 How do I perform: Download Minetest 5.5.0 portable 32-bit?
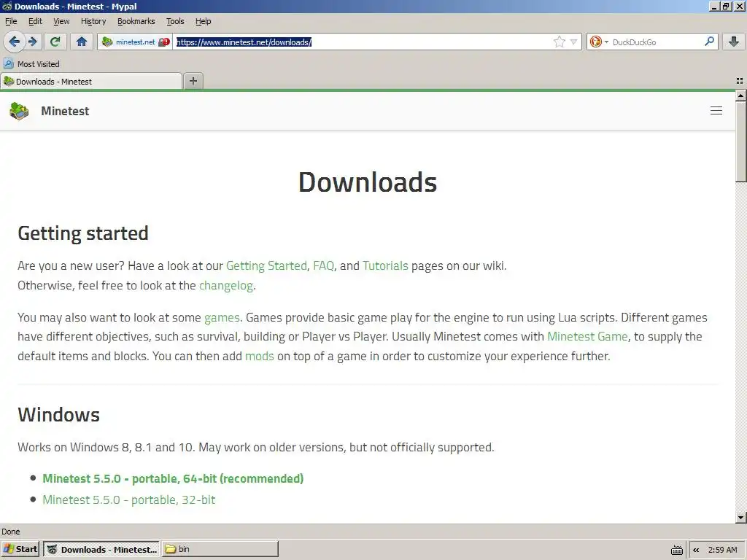click(129, 500)
